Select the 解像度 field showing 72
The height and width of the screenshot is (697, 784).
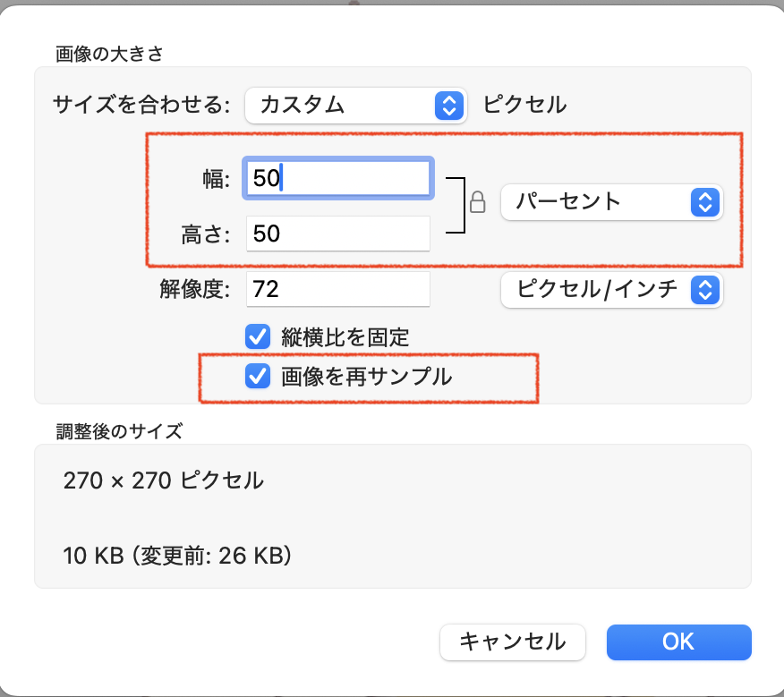tap(338, 288)
